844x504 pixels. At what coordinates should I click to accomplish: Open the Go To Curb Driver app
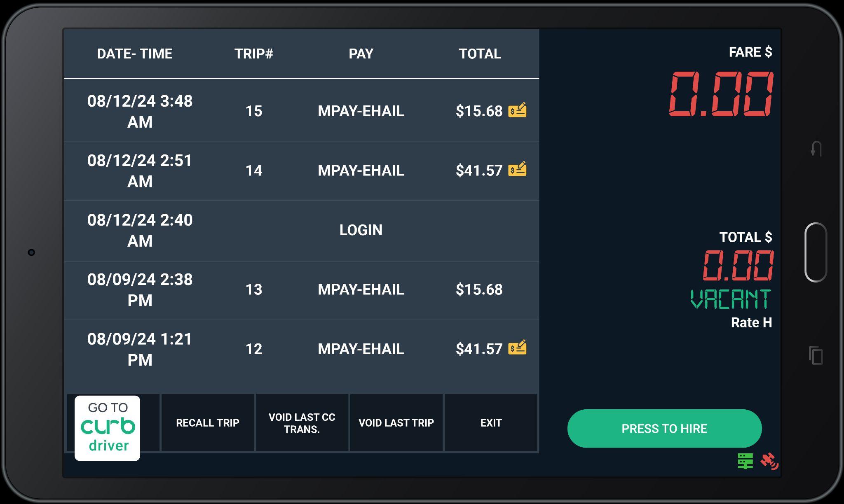107,428
